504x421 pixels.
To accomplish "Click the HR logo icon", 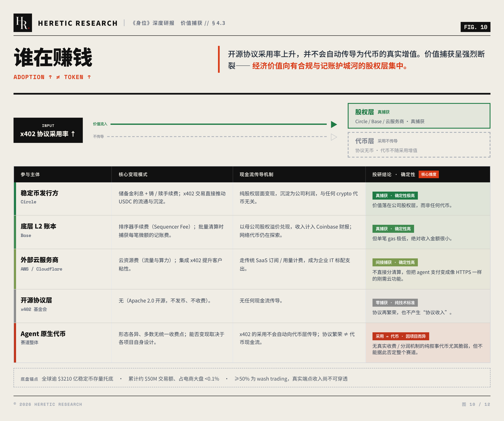I will (x=23, y=23).
